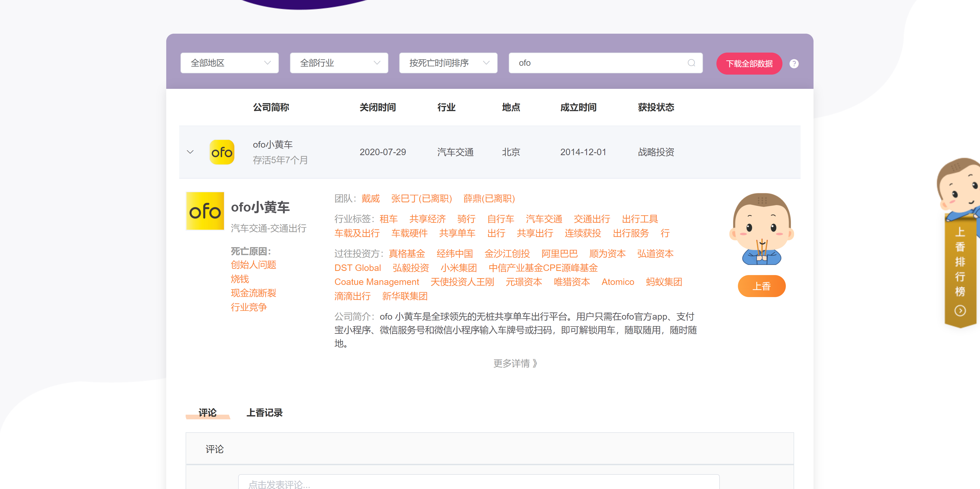Open the 按死亡时间排序 sort dropdown
Viewport: 980px width, 489px height.
click(448, 63)
